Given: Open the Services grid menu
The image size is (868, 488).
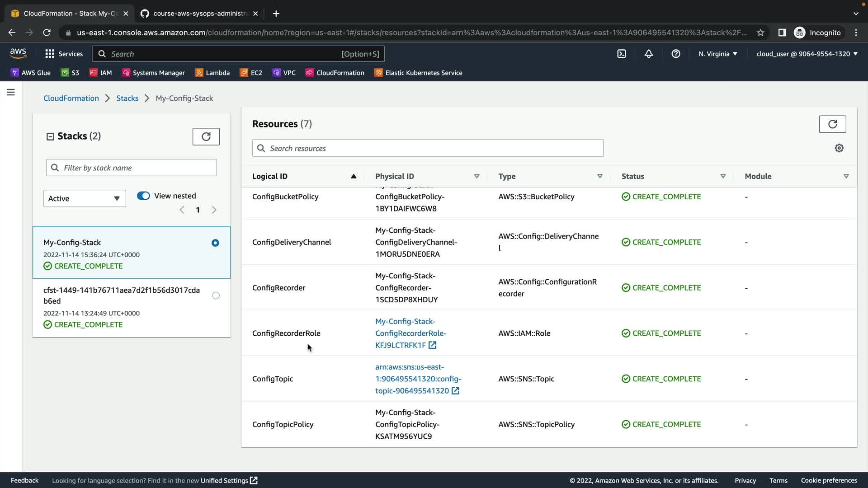Looking at the screenshot, I should point(64,54).
